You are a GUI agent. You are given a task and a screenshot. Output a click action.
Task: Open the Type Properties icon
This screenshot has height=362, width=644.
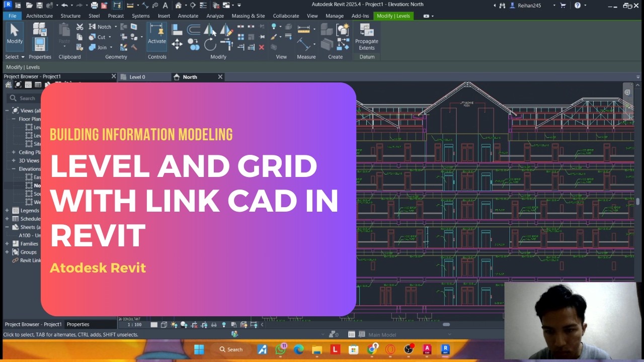(x=39, y=29)
